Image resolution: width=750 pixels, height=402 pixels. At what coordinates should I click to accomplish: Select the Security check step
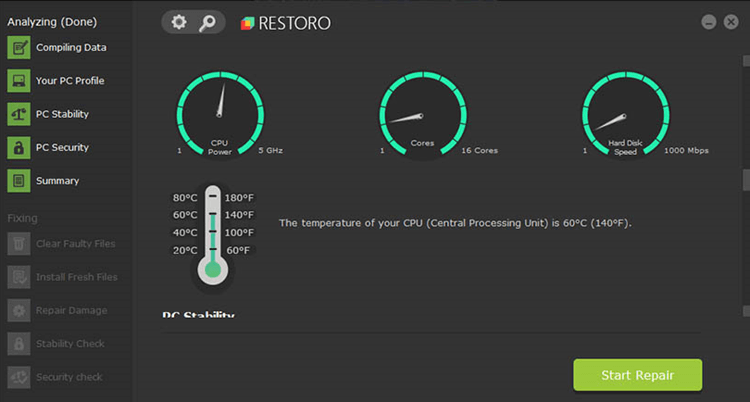point(69,377)
